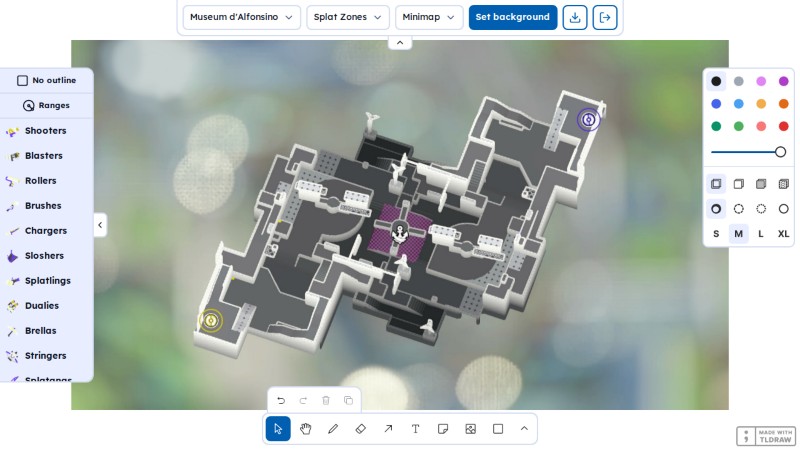
Task: Open the Stringers weapon category
Action: (46, 356)
